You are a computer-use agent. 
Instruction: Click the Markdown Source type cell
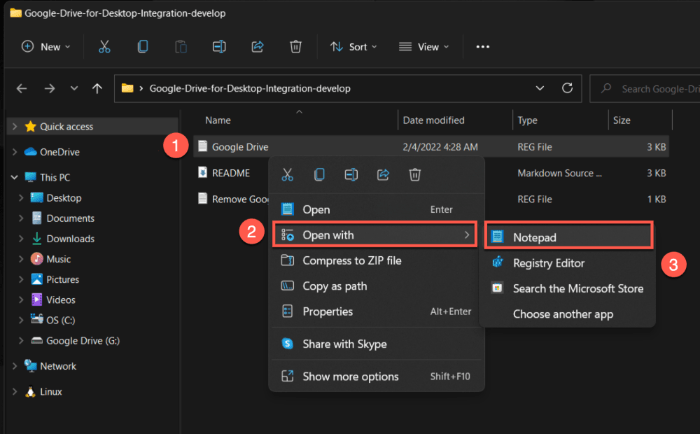tap(559, 173)
